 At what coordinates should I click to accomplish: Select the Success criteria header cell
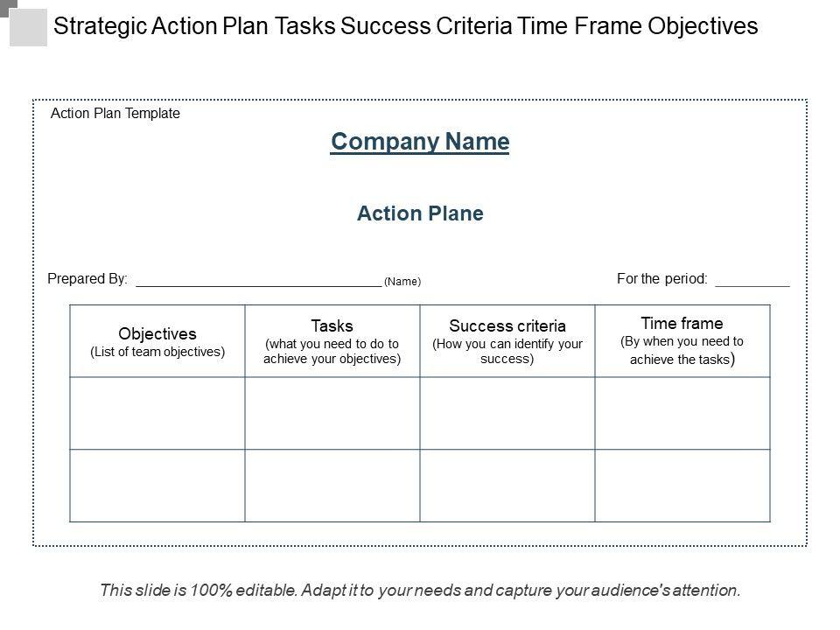coord(507,341)
